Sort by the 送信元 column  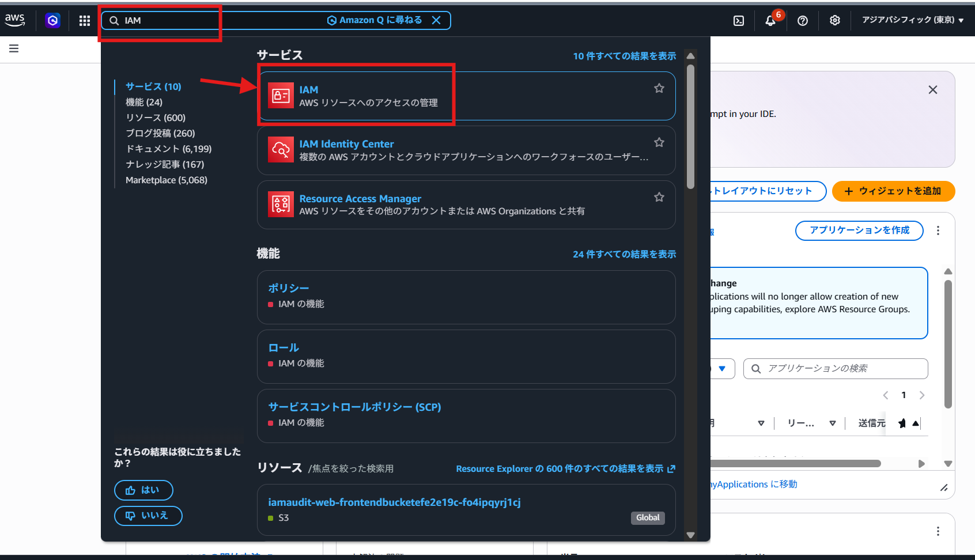coord(871,423)
